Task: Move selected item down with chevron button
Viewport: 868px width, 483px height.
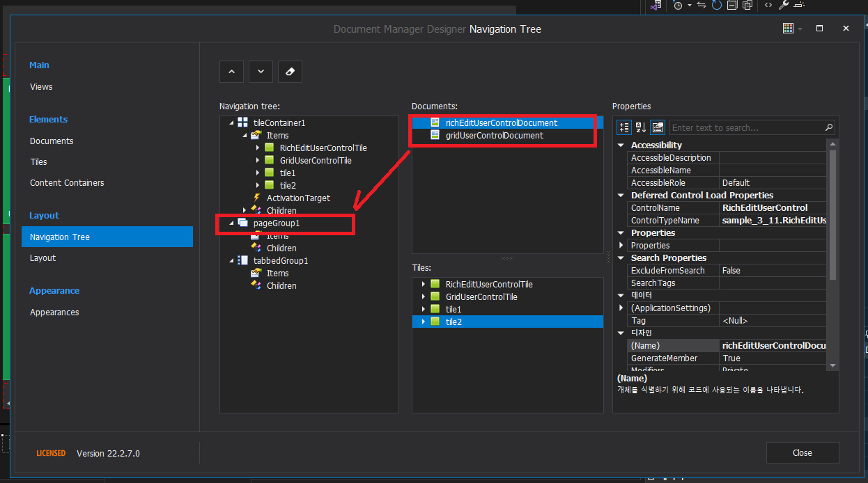Action: pos(261,72)
